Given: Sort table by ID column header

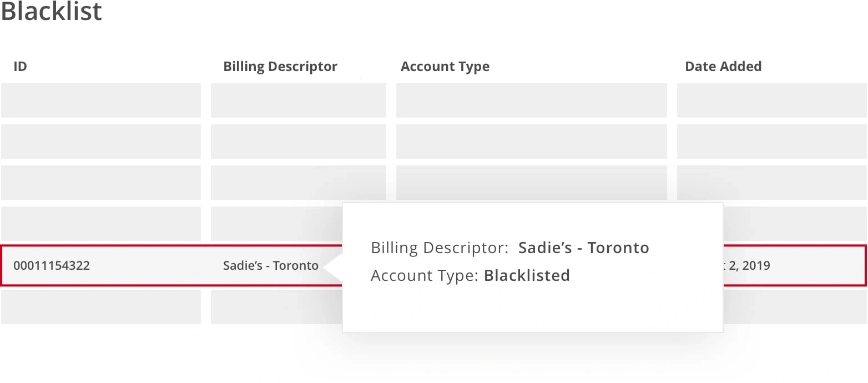Looking at the screenshot, I should coord(20,67).
